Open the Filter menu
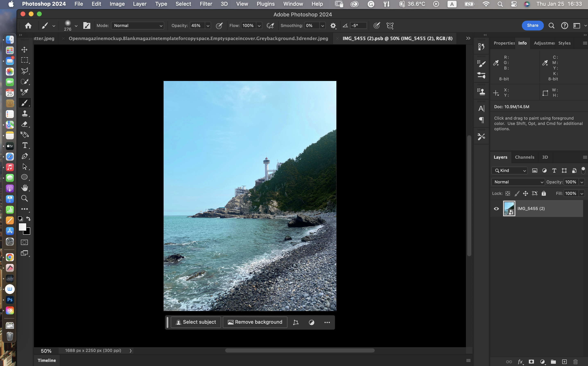Screen dimensions: 588x366 206,4
